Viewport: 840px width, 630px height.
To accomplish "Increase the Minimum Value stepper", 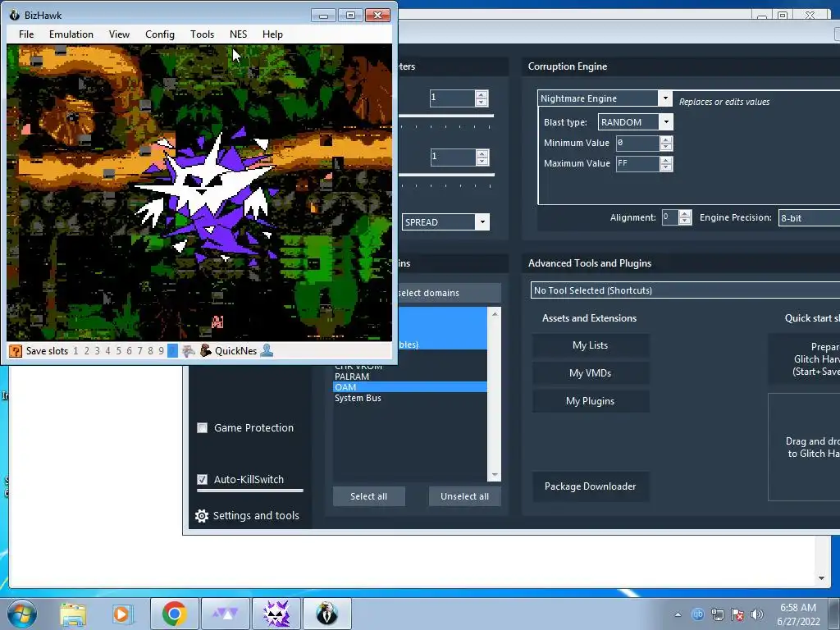I will (x=666, y=139).
